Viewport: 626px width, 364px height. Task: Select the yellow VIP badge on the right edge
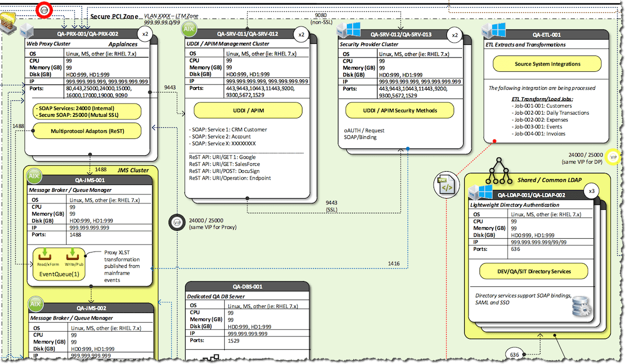tap(613, 157)
